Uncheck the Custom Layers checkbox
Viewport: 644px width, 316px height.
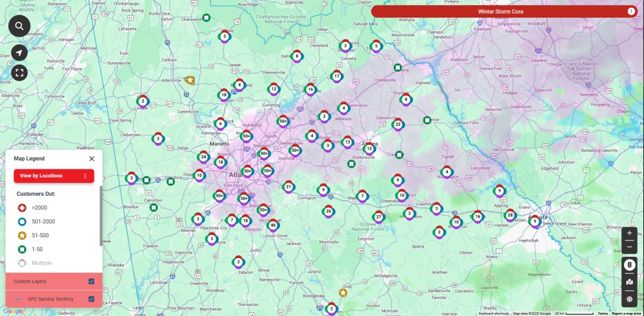click(x=92, y=281)
